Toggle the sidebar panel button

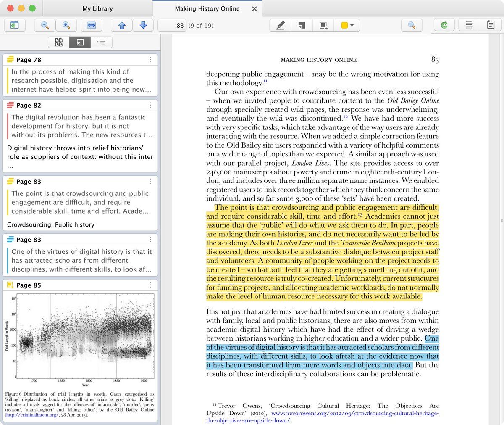coord(14,25)
